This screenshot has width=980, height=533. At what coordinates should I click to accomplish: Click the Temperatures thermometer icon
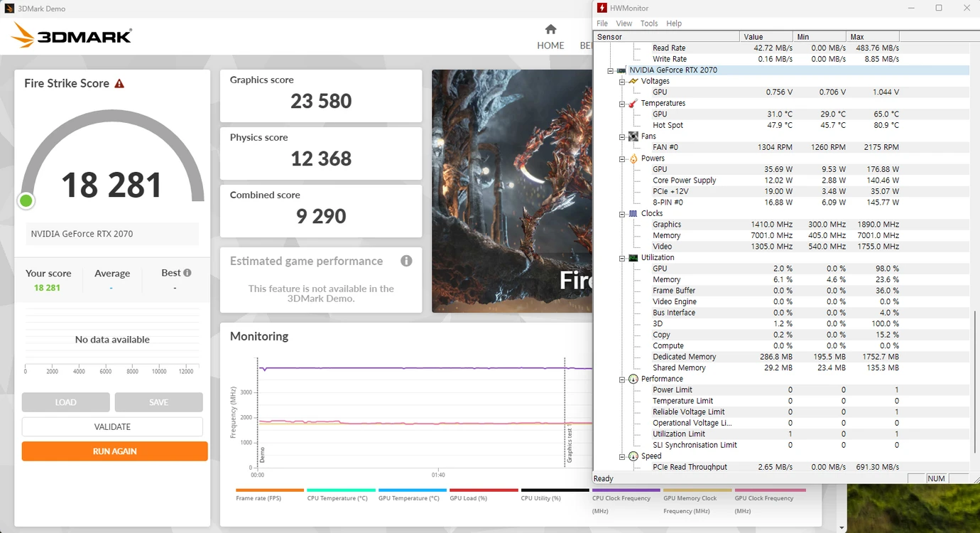coord(633,103)
